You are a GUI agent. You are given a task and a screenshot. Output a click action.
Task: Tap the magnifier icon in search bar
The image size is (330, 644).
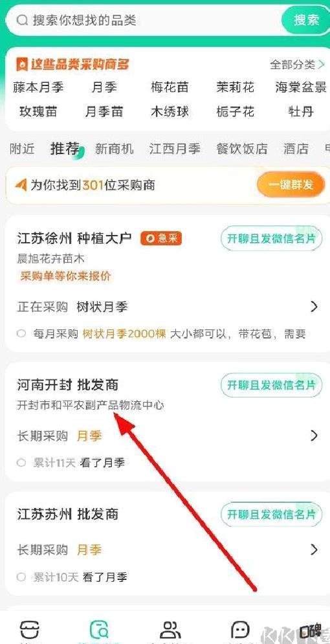point(22,19)
